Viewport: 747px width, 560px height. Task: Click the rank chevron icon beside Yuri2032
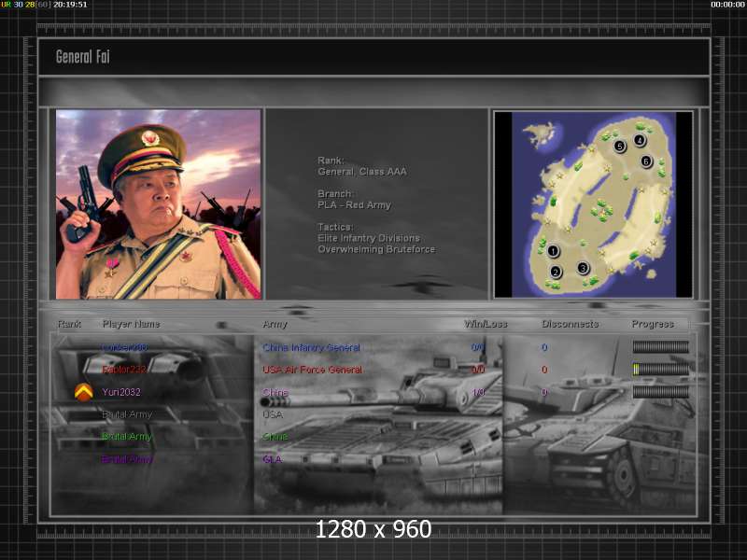(x=83, y=392)
